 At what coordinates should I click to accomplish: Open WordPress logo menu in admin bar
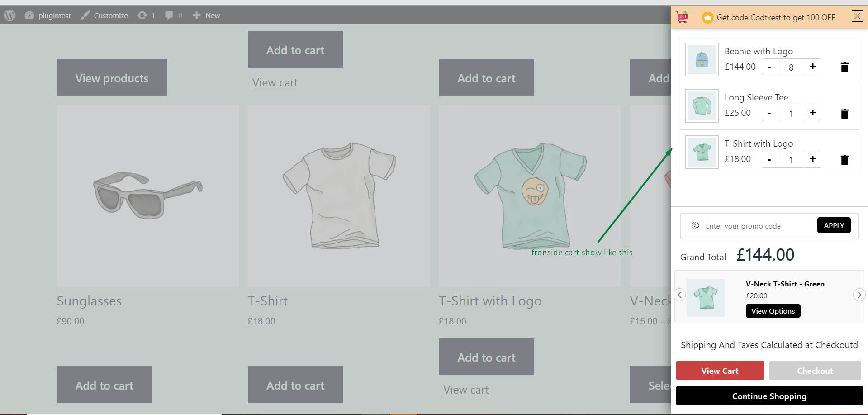coord(10,15)
